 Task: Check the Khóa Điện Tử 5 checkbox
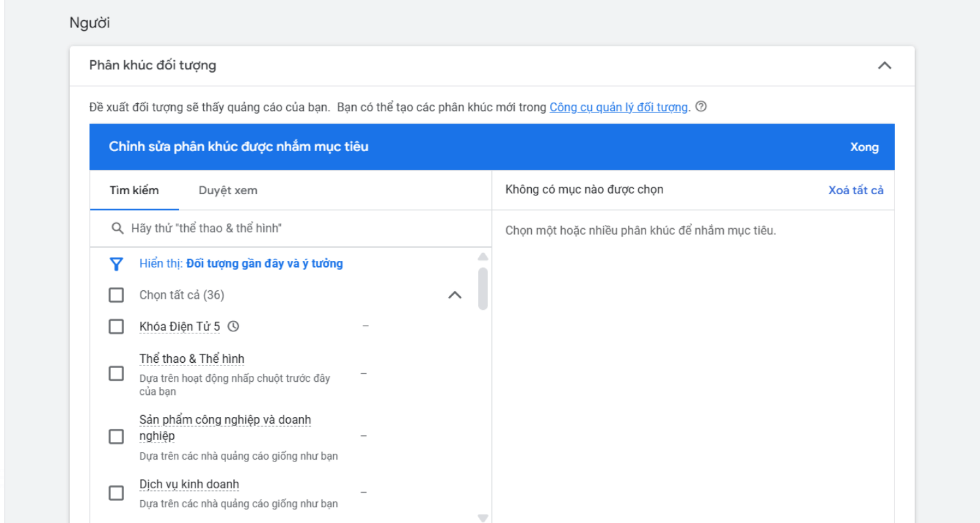coord(116,326)
